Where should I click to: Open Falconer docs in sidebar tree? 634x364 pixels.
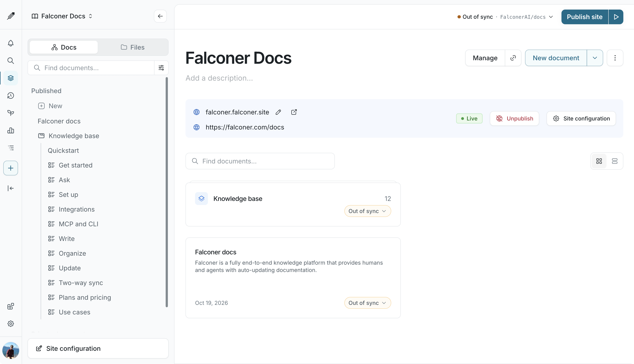(x=59, y=121)
